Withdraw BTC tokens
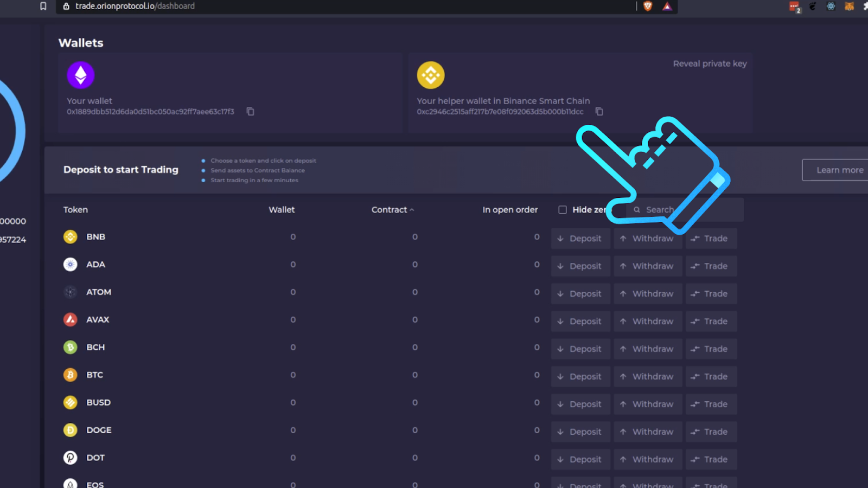This screenshot has height=488, width=868. (648, 377)
